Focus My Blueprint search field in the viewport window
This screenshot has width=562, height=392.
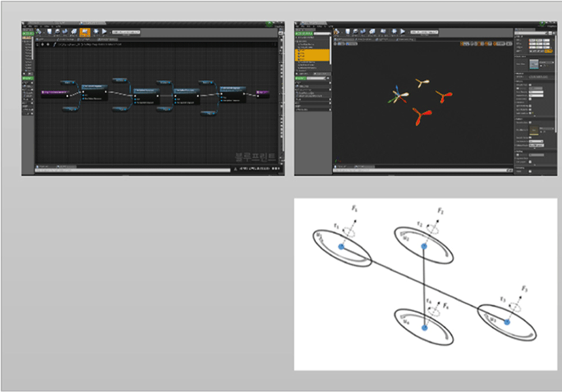[316, 78]
